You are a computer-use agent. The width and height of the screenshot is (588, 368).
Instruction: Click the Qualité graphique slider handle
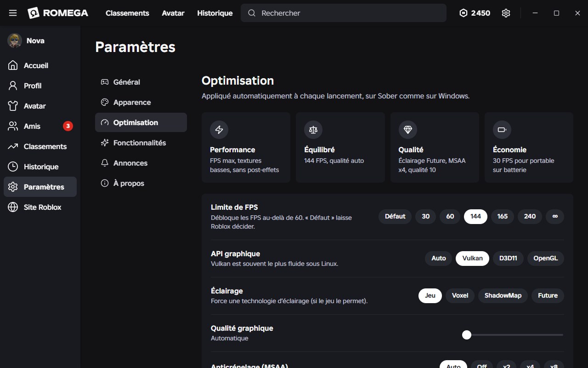click(x=467, y=335)
